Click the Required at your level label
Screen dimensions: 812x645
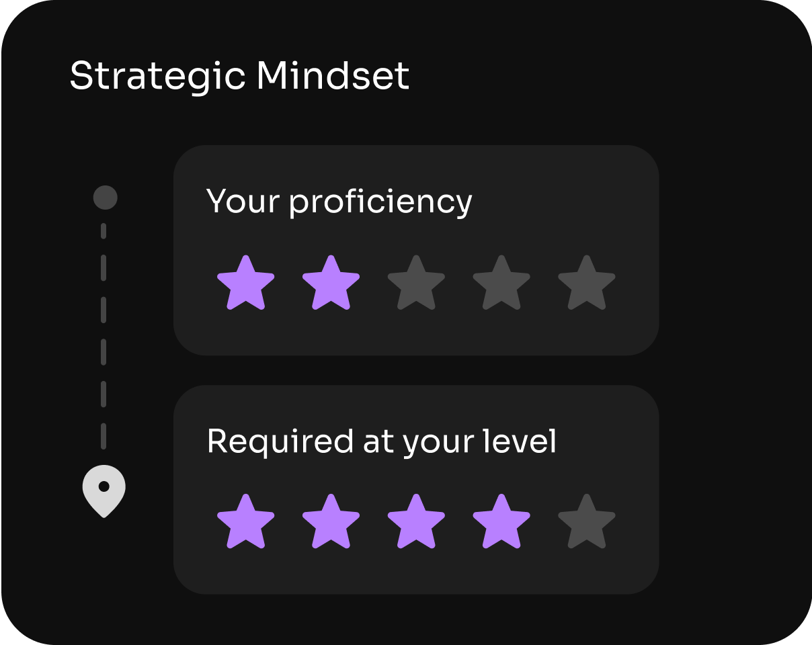tap(381, 441)
